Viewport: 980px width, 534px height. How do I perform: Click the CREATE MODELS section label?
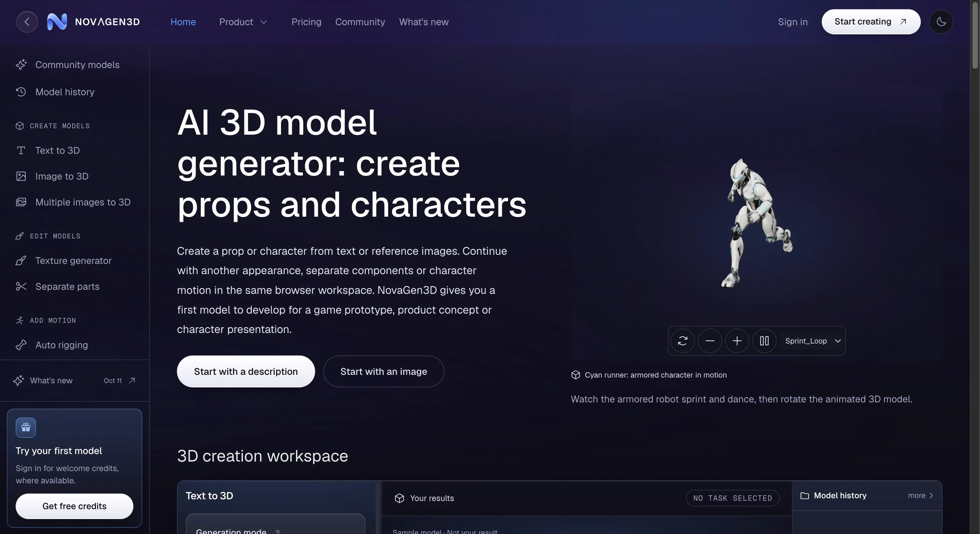(60, 126)
